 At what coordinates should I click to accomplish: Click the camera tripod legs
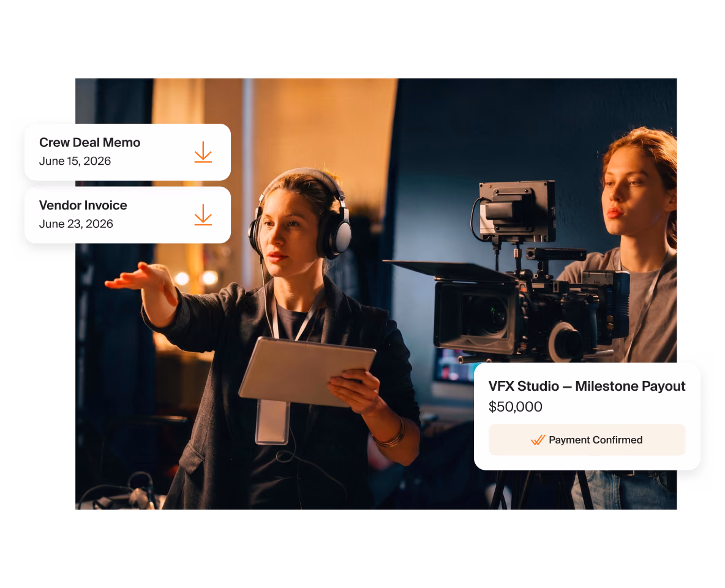pos(541,489)
